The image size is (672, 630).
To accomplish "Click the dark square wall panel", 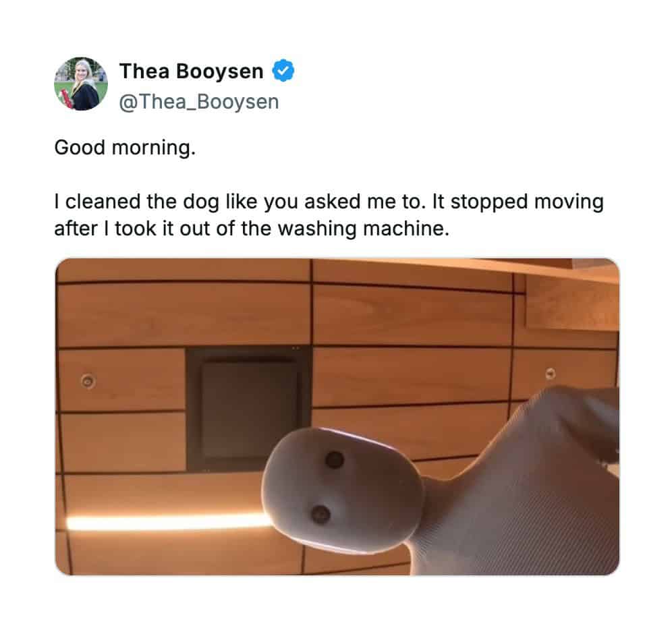I will click(248, 409).
